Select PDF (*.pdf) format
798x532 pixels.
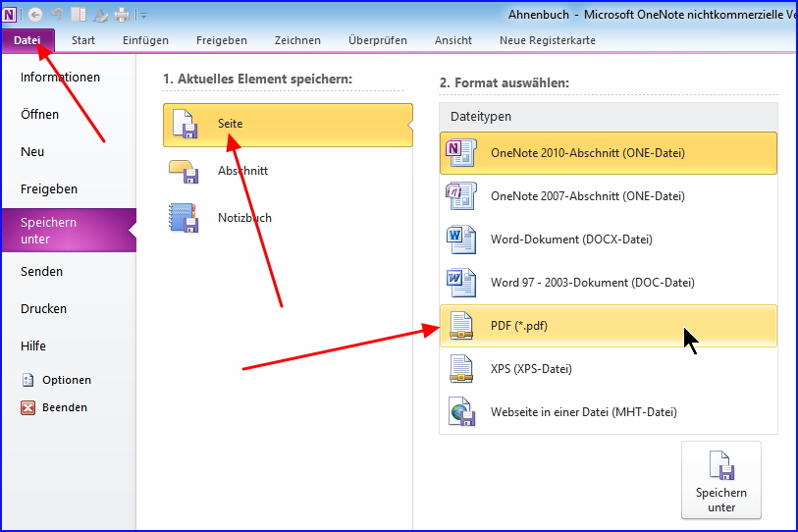(609, 326)
